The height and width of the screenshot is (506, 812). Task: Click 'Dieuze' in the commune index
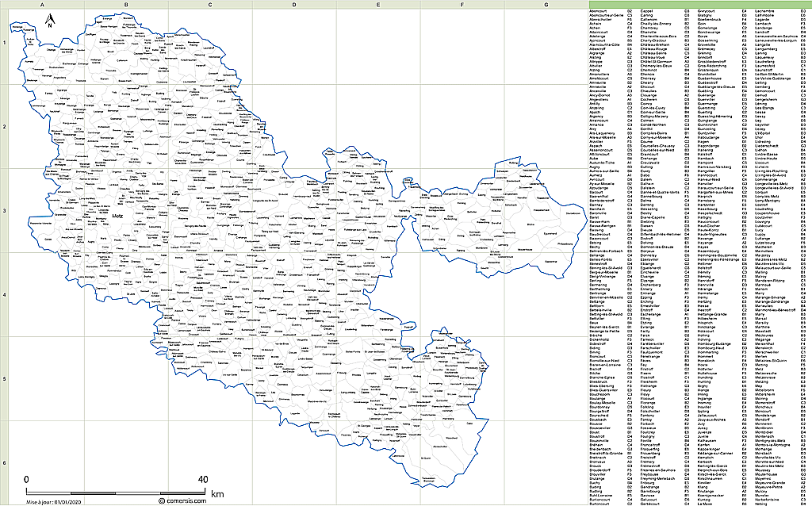point(646,230)
